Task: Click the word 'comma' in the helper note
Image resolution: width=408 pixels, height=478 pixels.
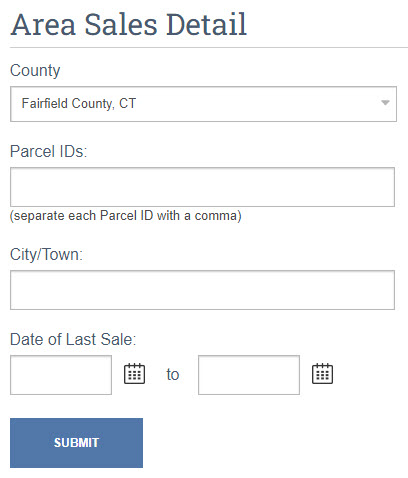Action: [215, 216]
